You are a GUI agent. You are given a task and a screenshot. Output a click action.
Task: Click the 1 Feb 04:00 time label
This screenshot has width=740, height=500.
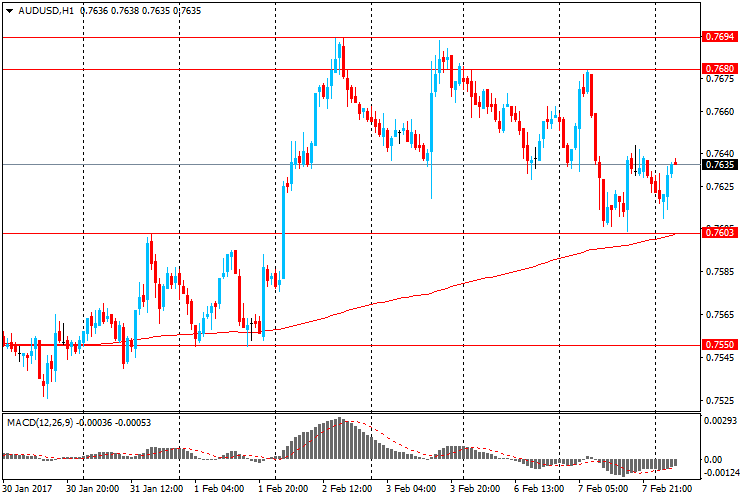(x=219, y=488)
